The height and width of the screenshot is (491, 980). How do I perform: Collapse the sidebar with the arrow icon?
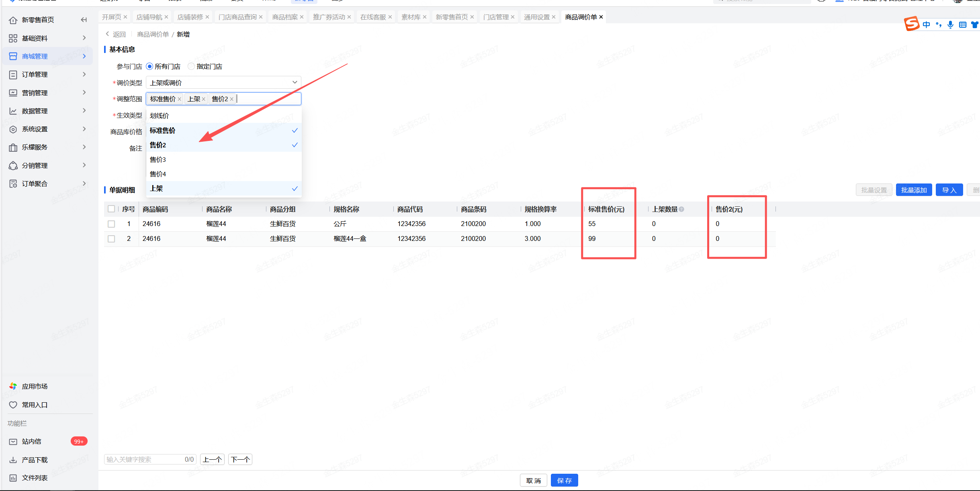coord(84,20)
